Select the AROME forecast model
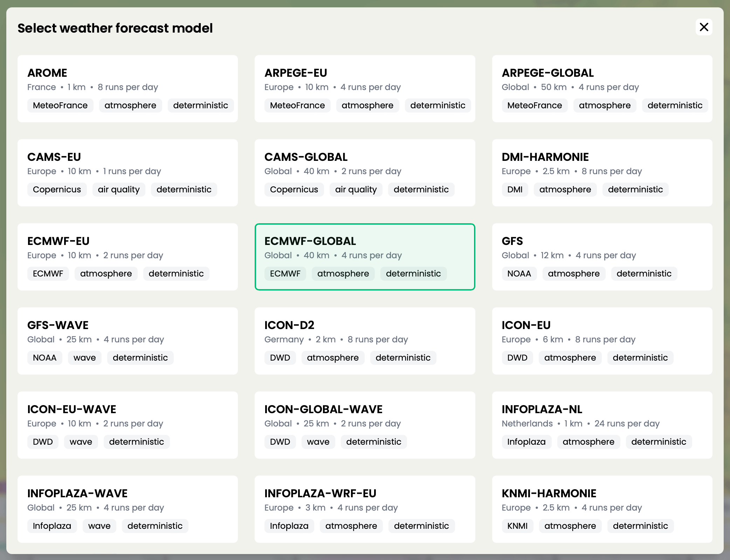This screenshot has height=560, width=730. coord(127,88)
